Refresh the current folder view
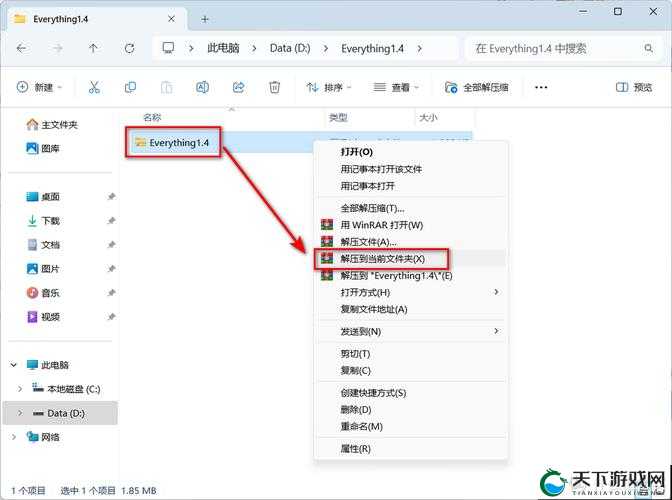The width and height of the screenshot is (672, 500). point(129,48)
